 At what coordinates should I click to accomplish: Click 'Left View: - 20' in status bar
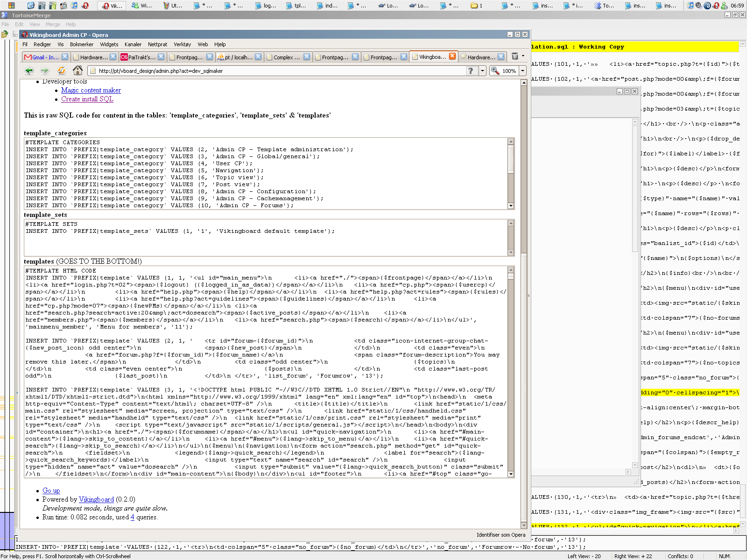point(584,556)
